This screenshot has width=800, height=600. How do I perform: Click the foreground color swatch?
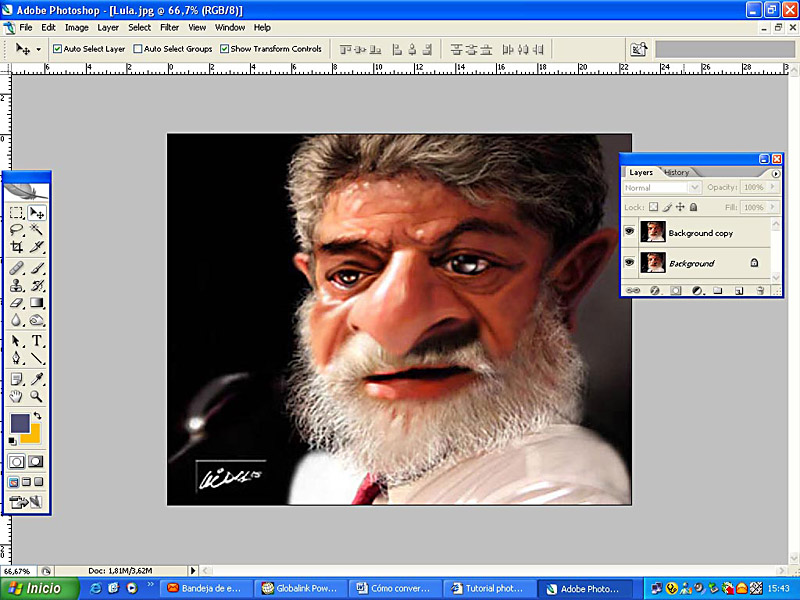click(x=20, y=423)
